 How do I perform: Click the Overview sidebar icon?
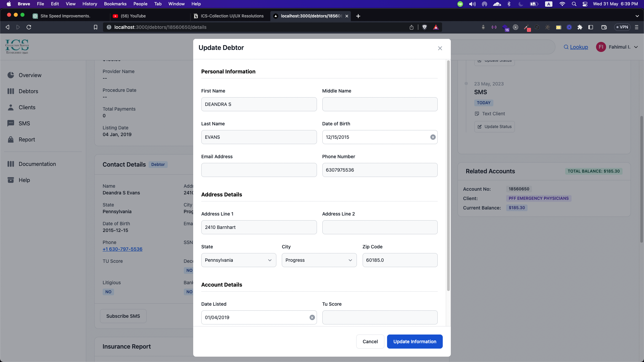(11, 75)
